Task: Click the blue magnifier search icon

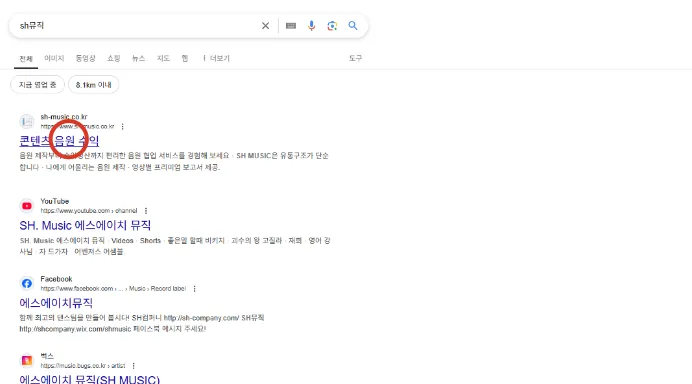Action: click(353, 26)
